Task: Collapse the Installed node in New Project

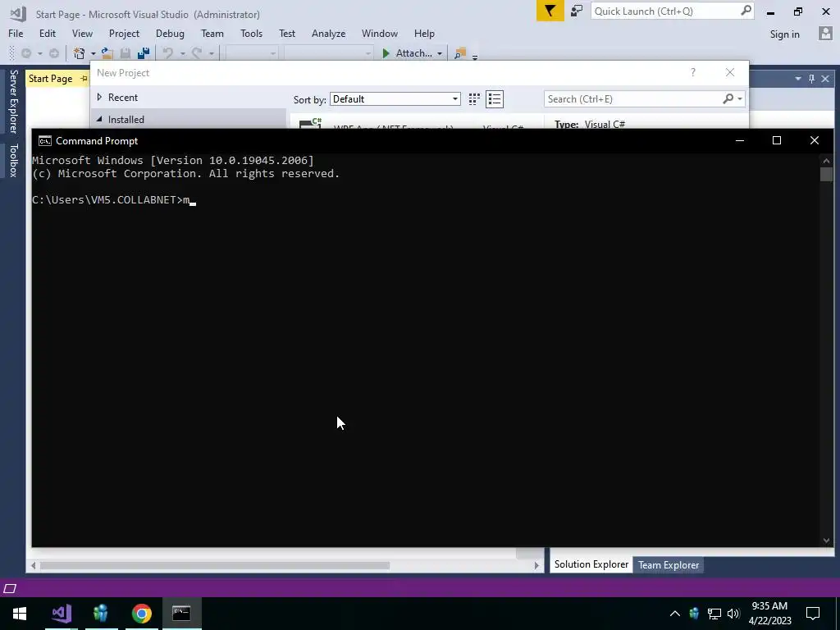Action: click(99, 119)
